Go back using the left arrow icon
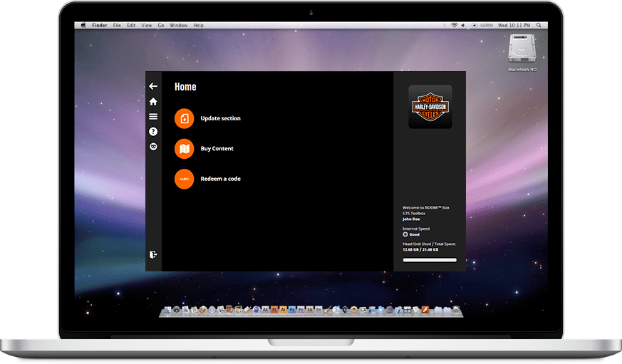 [x=153, y=86]
